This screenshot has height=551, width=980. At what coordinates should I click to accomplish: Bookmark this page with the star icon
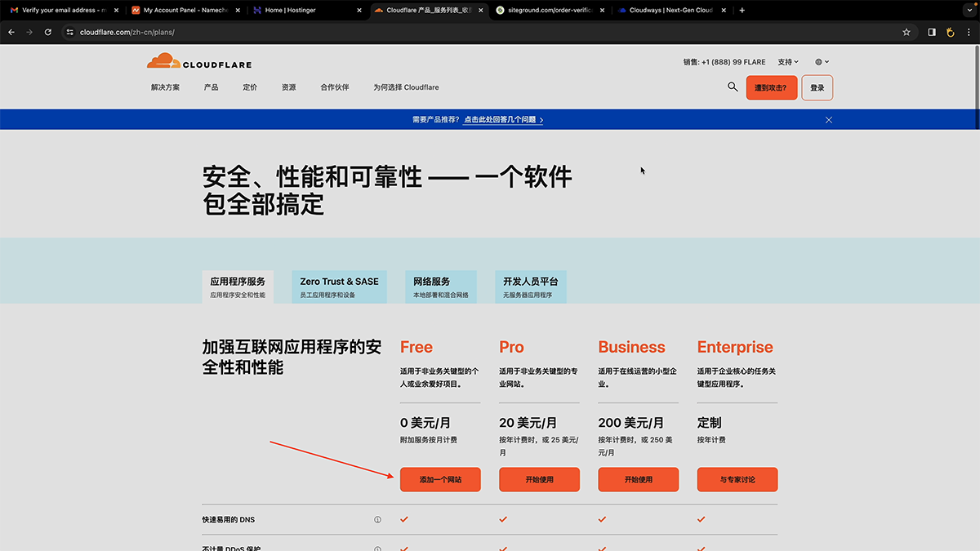(906, 32)
